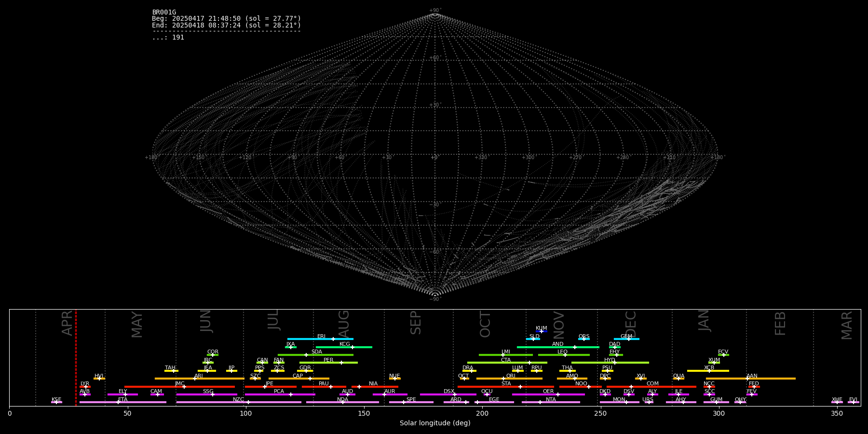The width and height of the screenshot is (868, 434).
Task: Click the -60 latitude label on sky map
Action: click(434, 252)
